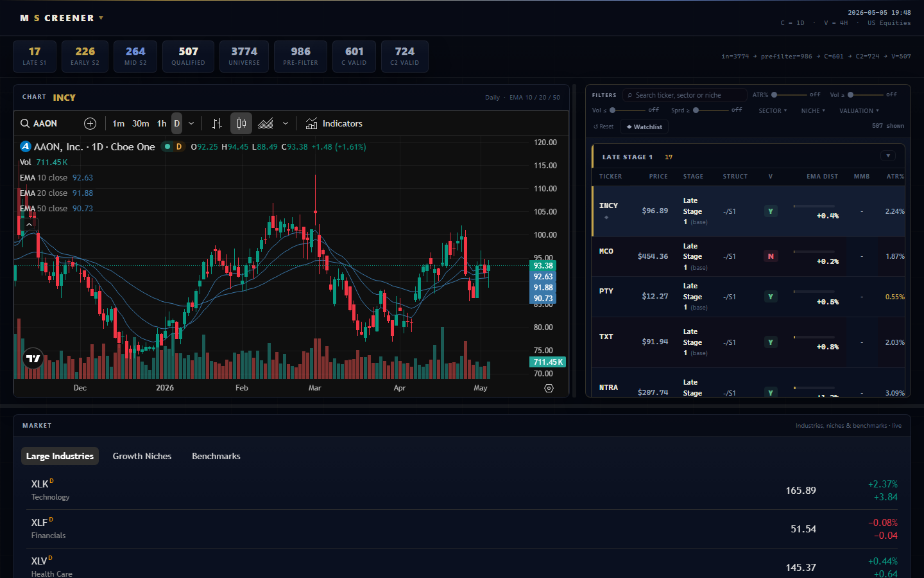924x578 pixels.
Task: Click the 93.38 current price label
Action: (x=543, y=265)
